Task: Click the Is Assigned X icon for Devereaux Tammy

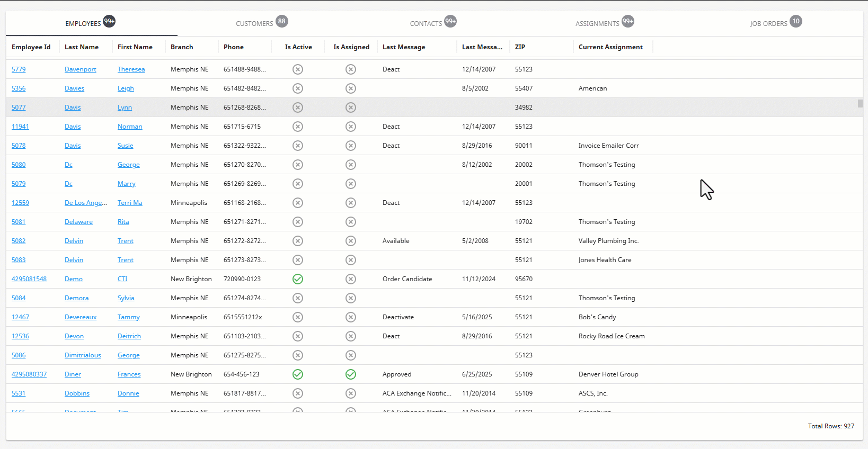Action: point(351,317)
